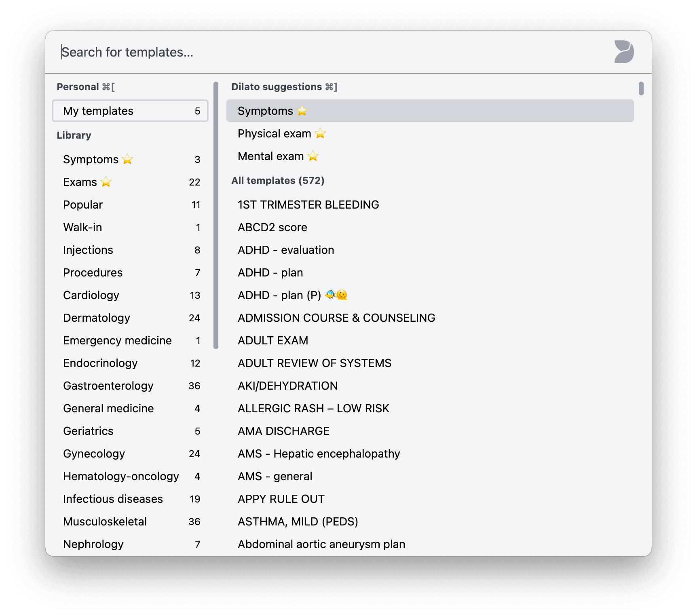Open the Cardiology library category
This screenshot has height=616, width=697.
click(91, 295)
